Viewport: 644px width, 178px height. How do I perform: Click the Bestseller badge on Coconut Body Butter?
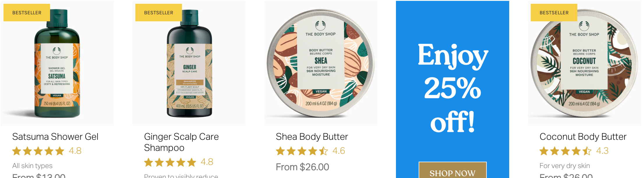pyautogui.click(x=554, y=13)
